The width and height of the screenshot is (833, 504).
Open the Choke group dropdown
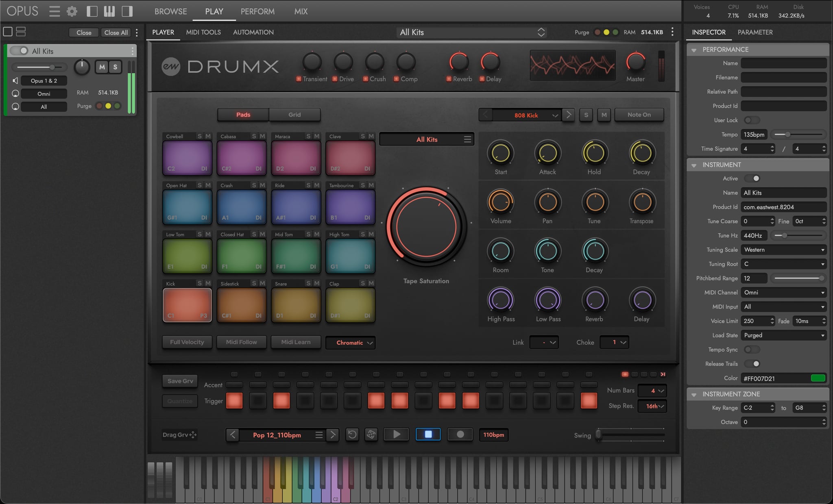tap(614, 343)
